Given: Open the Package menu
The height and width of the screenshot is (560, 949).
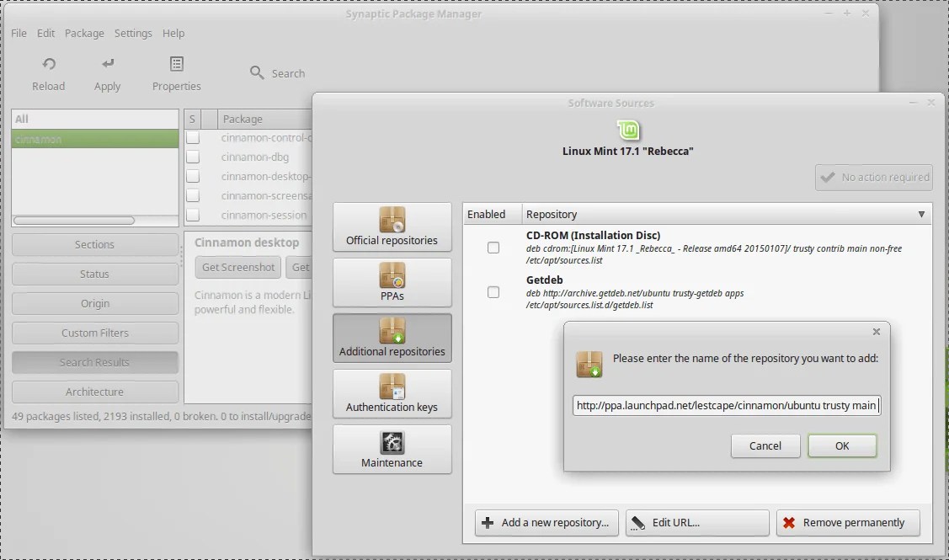Looking at the screenshot, I should point(84,33).
